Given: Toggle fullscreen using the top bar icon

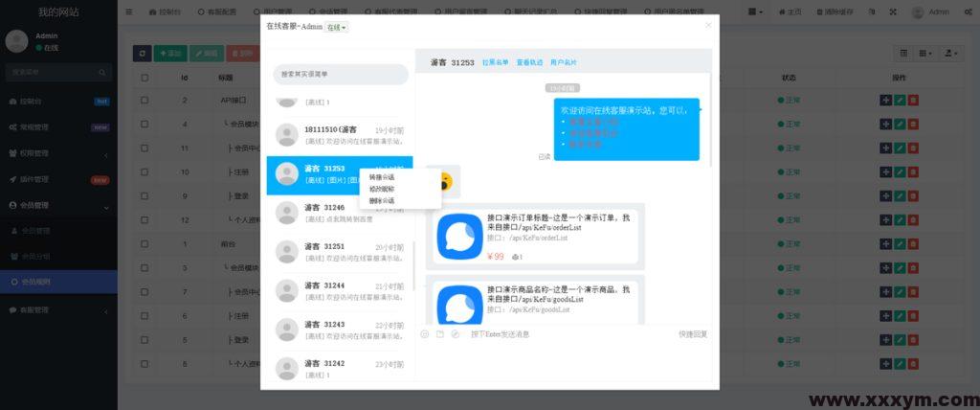Looking at the screenshot, I should [x=893, y=12].
